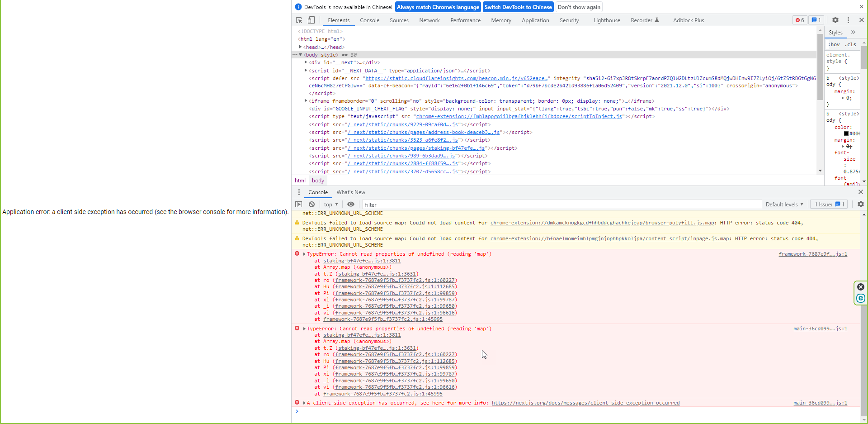Focus the console Filter input field
The image size is (868, 424).
point(562,205)
